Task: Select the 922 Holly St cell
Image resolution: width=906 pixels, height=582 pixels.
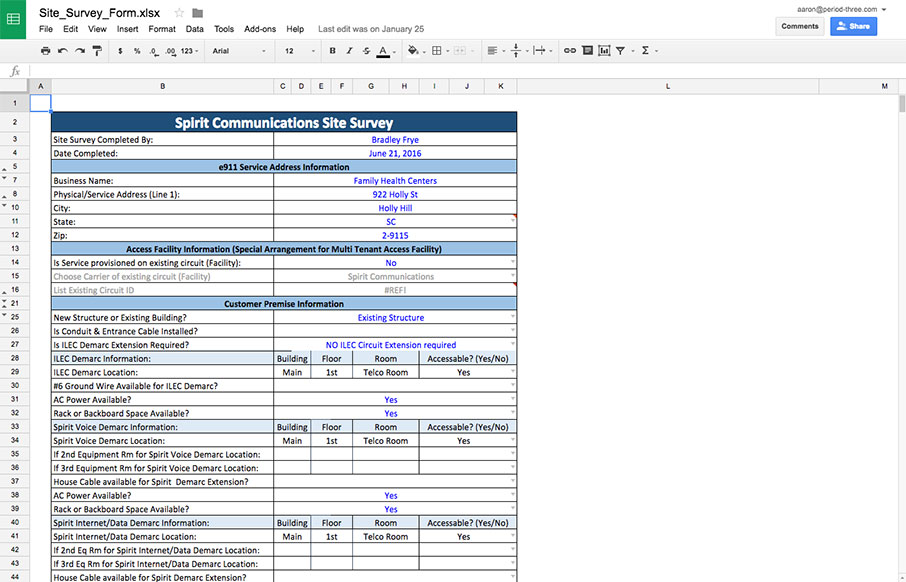Action: [395, 194]
